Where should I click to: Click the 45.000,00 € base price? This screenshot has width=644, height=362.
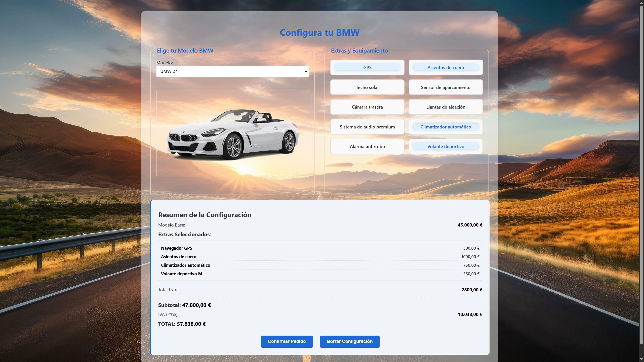pos(470,225)
